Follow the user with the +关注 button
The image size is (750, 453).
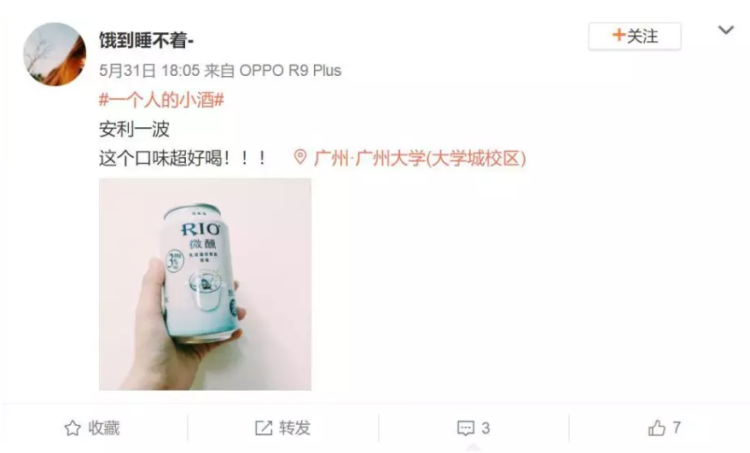click(635, 36)
